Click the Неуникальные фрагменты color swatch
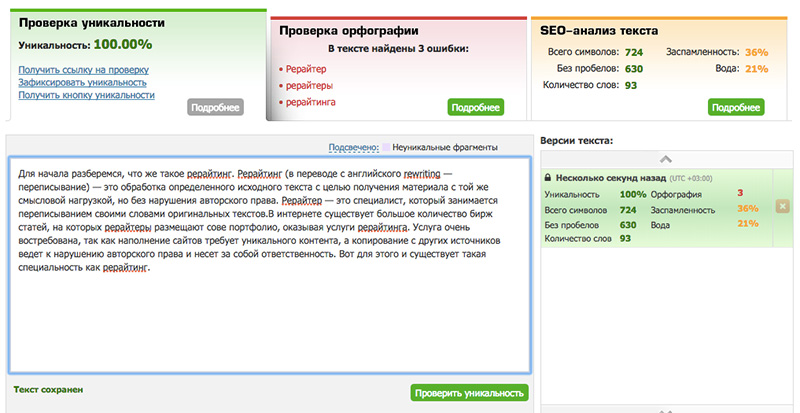 [x=387, y=147]
